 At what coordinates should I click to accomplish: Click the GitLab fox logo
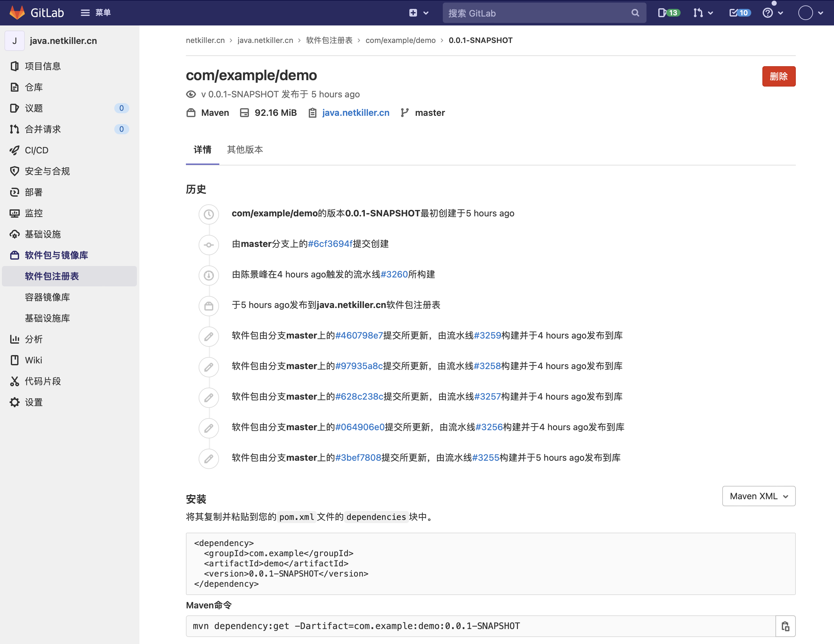point(17,13)
